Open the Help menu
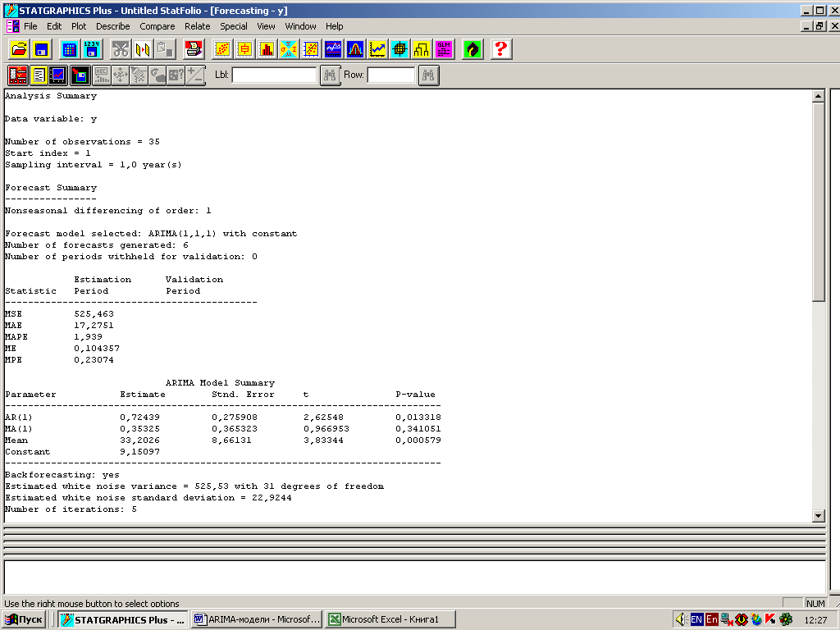Image resolution: width=840 pixels, height=630 pixels. point(335,26)
